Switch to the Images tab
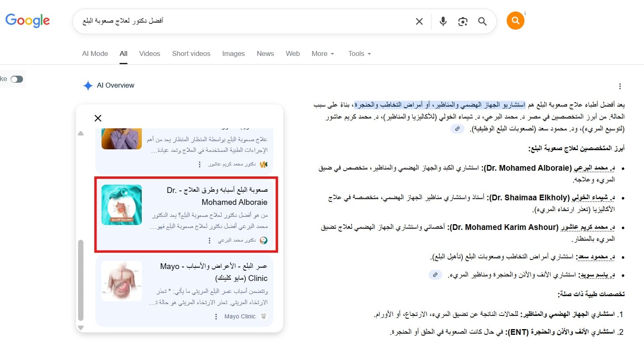Viewport: 644px width, 341px height. click(x=233, y=53)
